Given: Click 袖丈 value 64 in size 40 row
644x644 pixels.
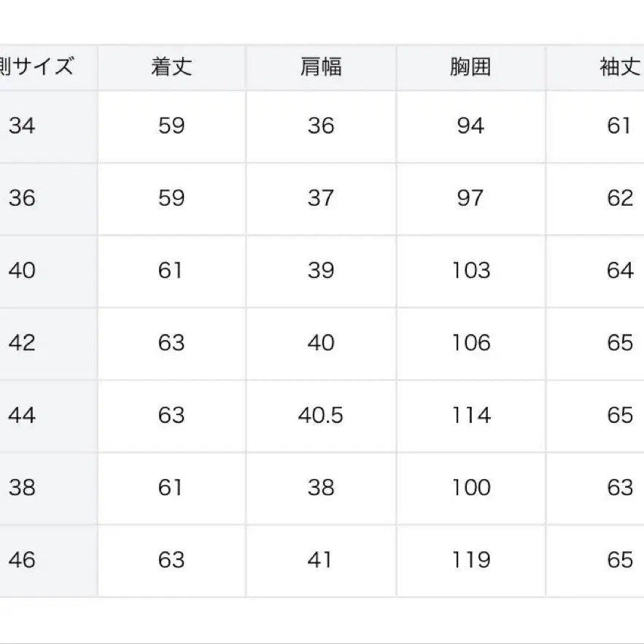Looking at the screenshot, I should pos(619,271).
